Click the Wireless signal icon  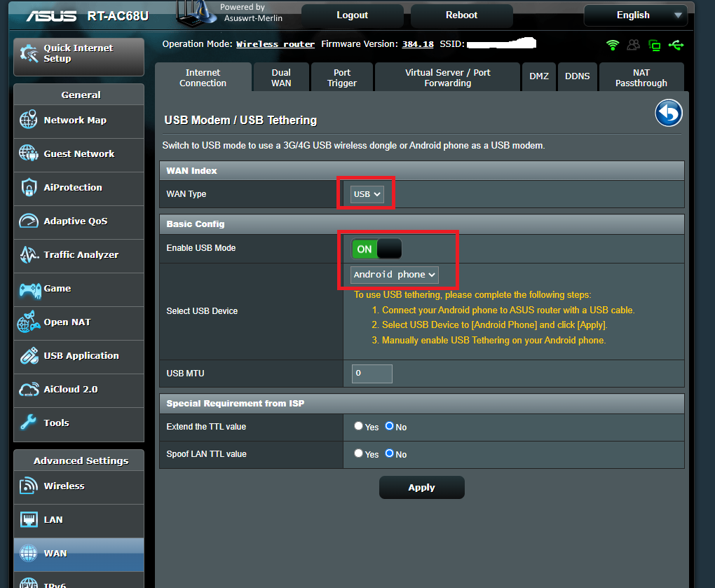pyautogui.click(x=28, y=486)
